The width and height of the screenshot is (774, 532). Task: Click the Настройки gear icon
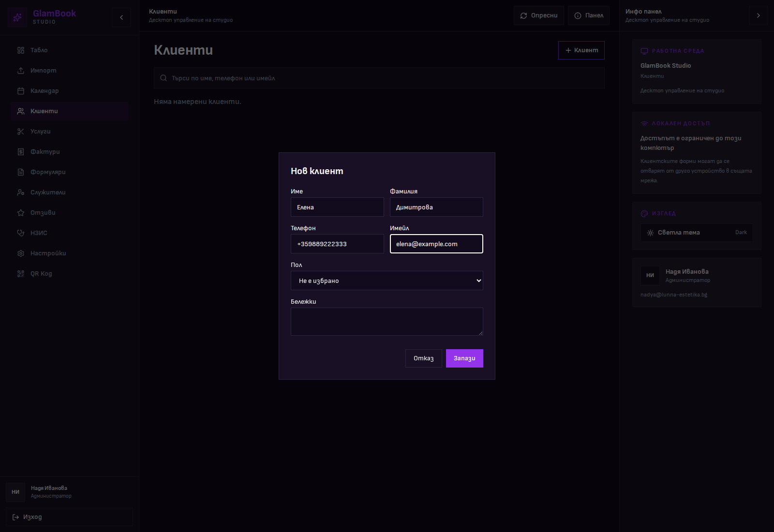(21, 253)
